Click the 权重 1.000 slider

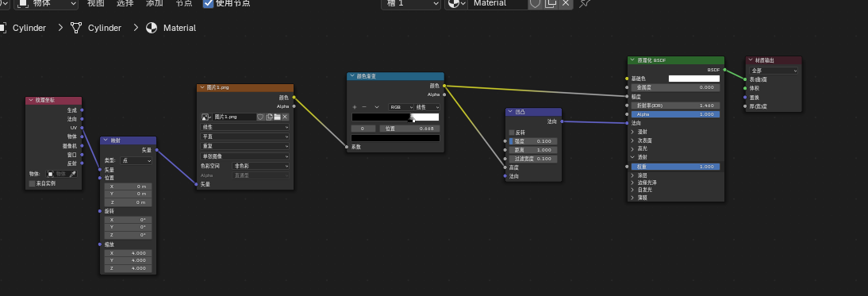[676, 167]
